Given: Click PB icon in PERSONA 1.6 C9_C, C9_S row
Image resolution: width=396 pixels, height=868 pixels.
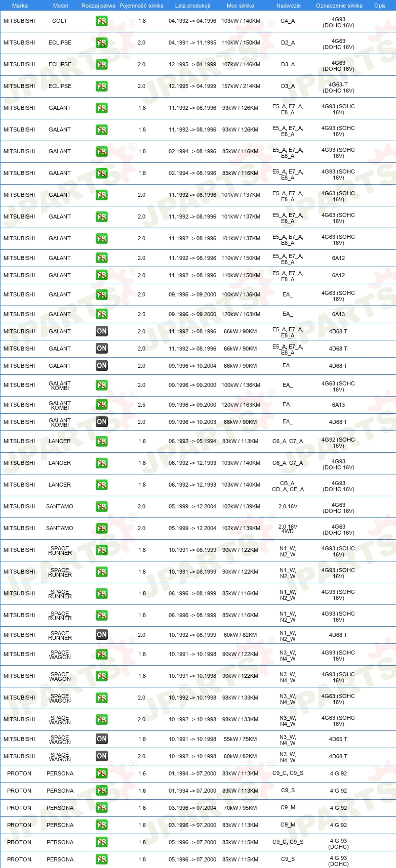Looking at the screenshot, I should [101, 773].
